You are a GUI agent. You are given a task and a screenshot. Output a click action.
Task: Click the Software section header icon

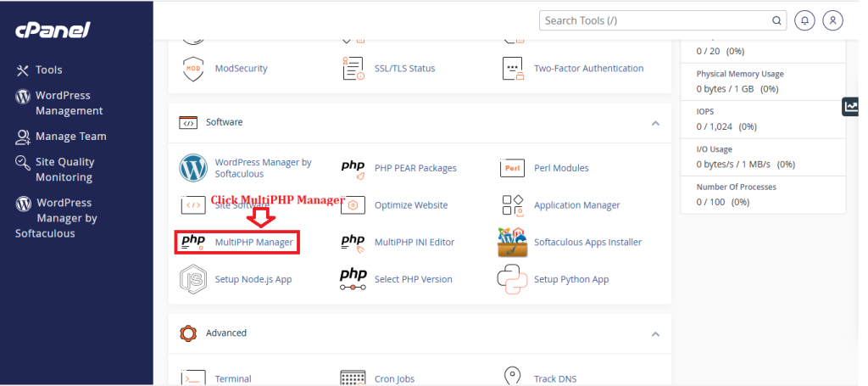coord(188,122)
